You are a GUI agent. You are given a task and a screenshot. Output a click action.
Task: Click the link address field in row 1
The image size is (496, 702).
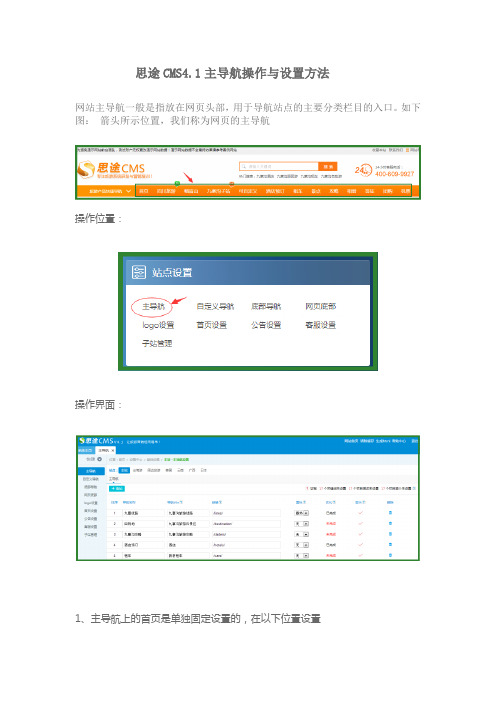pyautogui.click(x=246, y=513)
